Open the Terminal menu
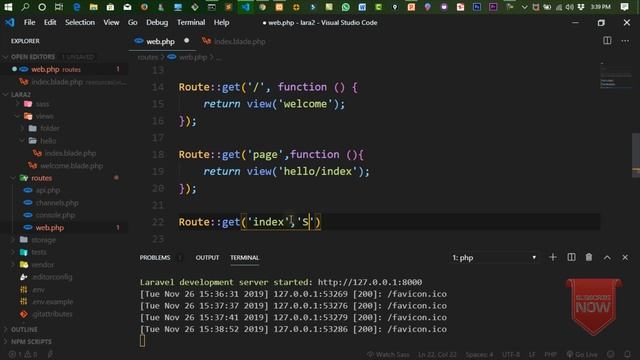This screenshot has width=640, height=360. pos(191,22)
